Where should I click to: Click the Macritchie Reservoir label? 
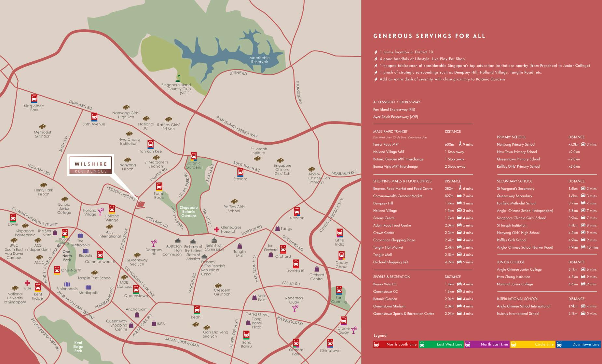click(259, 60)
